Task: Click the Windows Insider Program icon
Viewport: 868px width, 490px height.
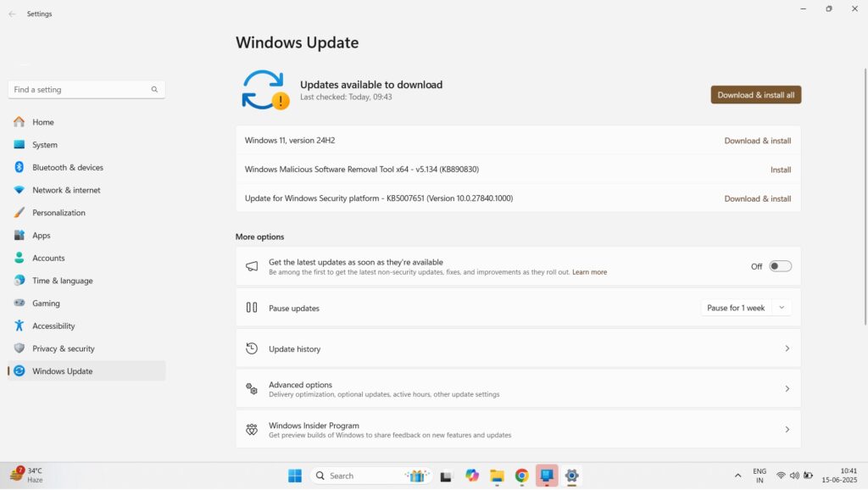Action: (251, 429)
